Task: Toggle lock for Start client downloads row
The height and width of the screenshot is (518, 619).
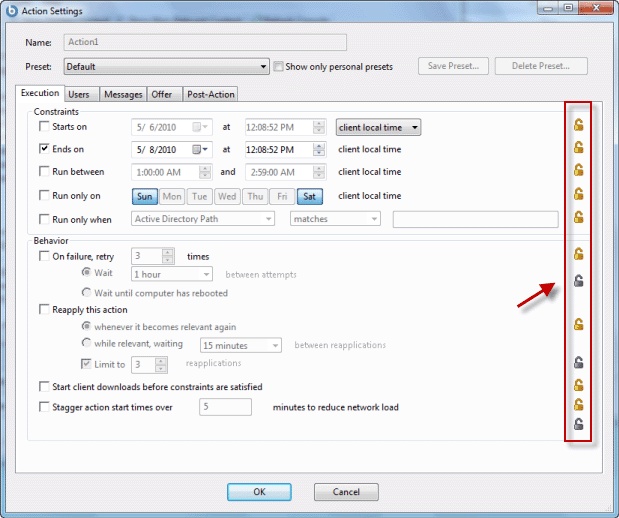Action: coord(578,385)
